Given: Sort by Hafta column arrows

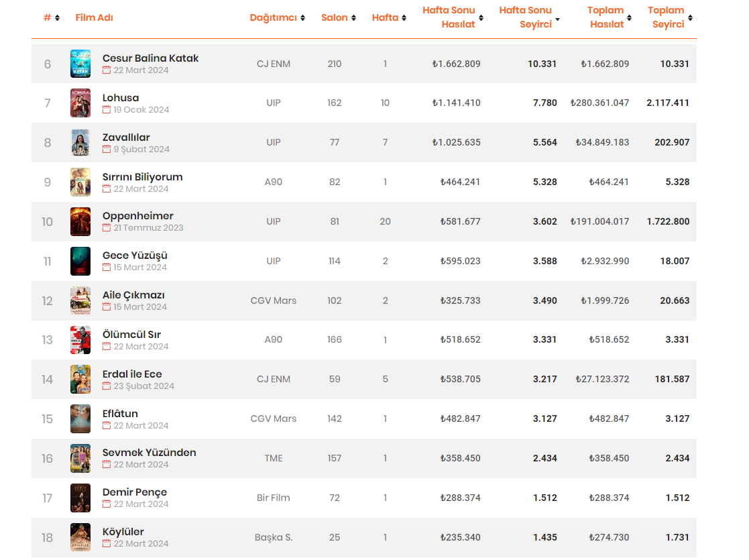Looking at the screenshot, I should (389, 17).
